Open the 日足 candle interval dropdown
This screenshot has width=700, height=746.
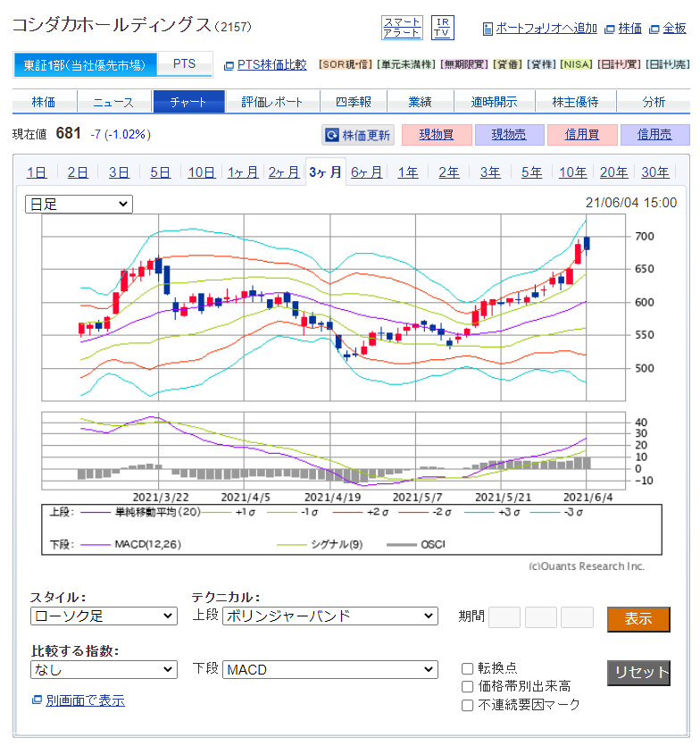pyautogui.click(x=79, y=204)
